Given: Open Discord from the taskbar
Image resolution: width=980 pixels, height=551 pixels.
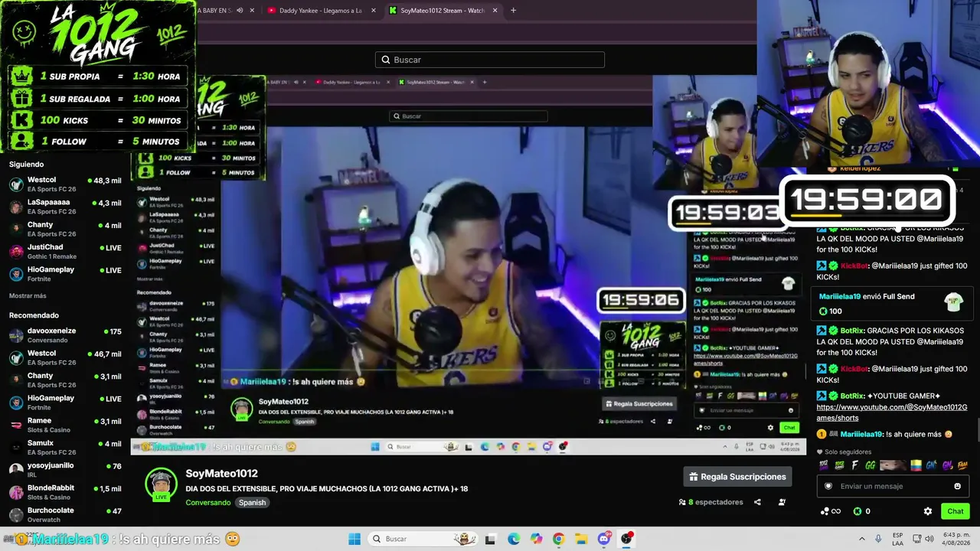Looking at the screenshot, I should (604, 539).
